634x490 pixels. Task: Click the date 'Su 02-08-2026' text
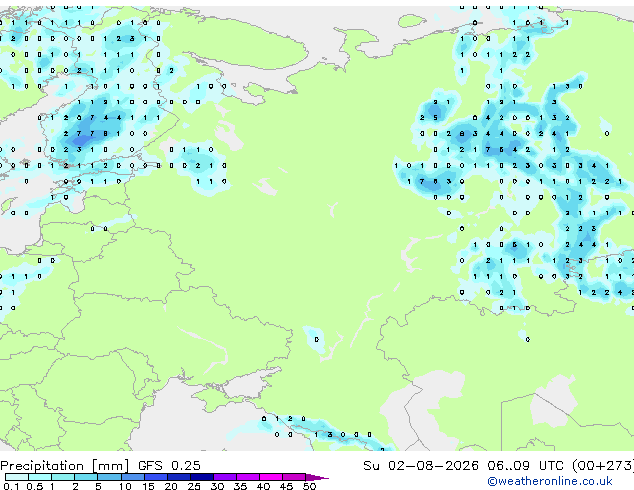click(421, 466)
